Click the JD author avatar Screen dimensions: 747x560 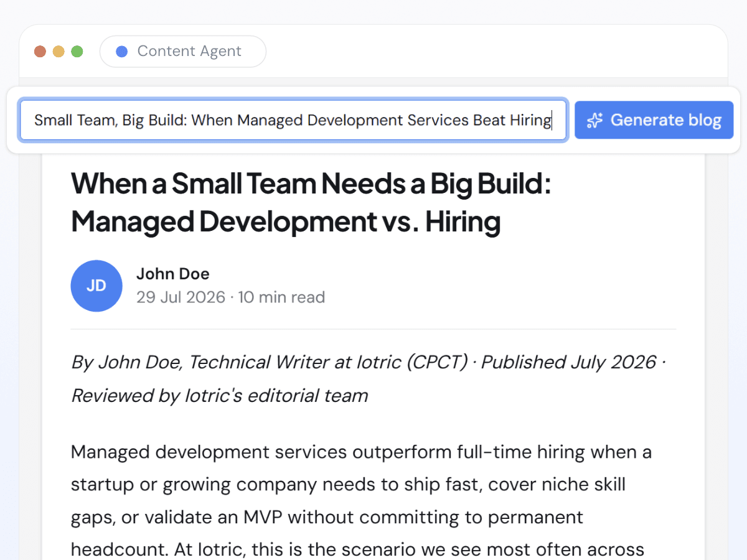point(96,286)
